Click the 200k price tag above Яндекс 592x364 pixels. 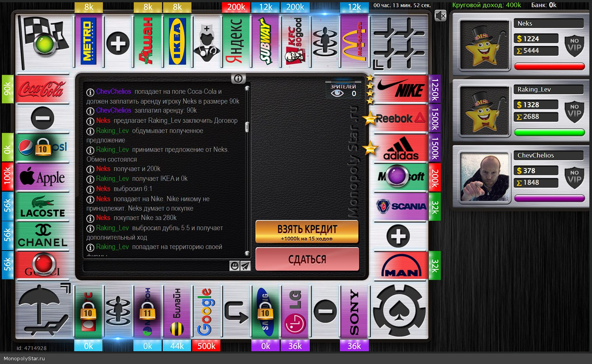click(236, 7)
